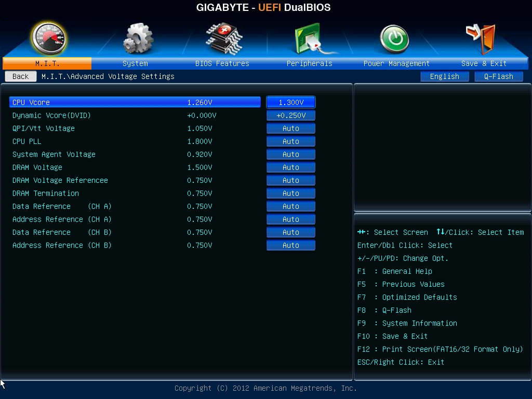
Task: Open the System tab
Action: coord(135,63)
